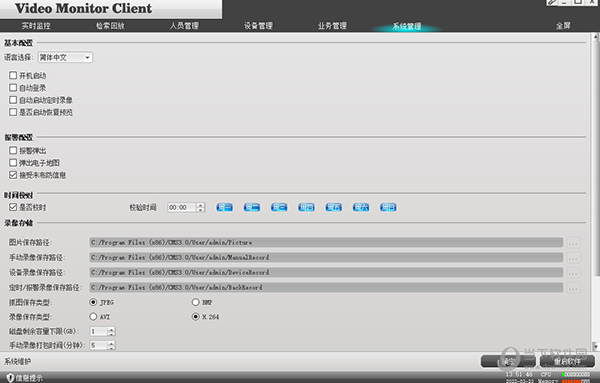Decrease 磁盘剩余容量下限 with down arrow
The image size is (600, 383).
pos(111,334)
